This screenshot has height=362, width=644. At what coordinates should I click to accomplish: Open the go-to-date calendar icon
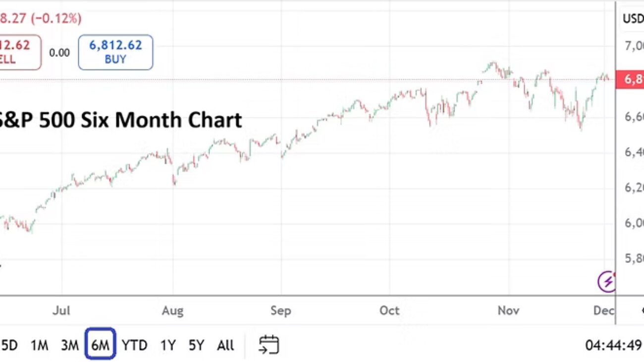(x=269, y=345)
